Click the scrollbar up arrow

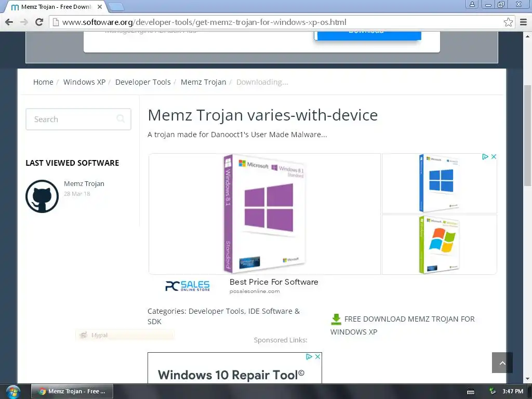click(528, 36)
